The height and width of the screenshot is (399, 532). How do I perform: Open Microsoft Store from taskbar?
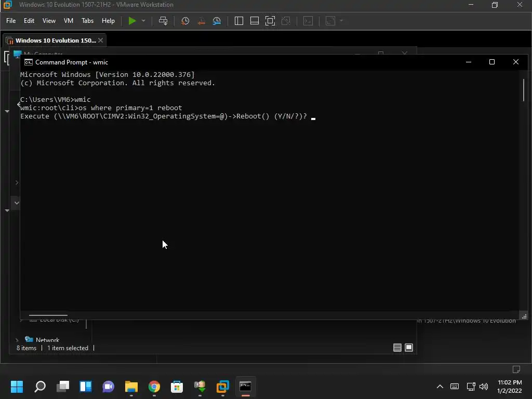177,387
